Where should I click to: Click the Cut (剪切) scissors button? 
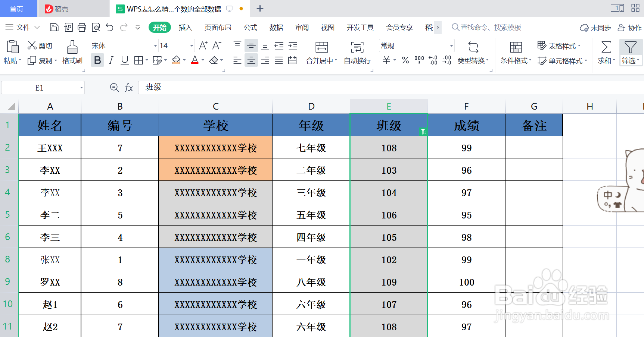pos(40,46)
